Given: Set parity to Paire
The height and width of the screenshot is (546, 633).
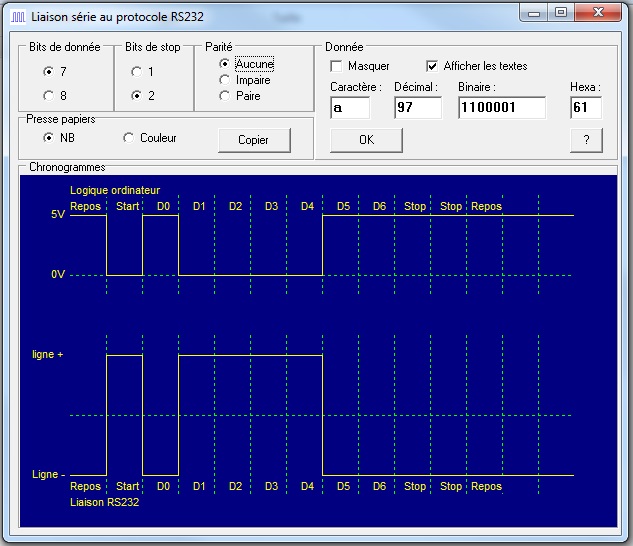Looking at the screenshot, I should (x=225, y=96).
